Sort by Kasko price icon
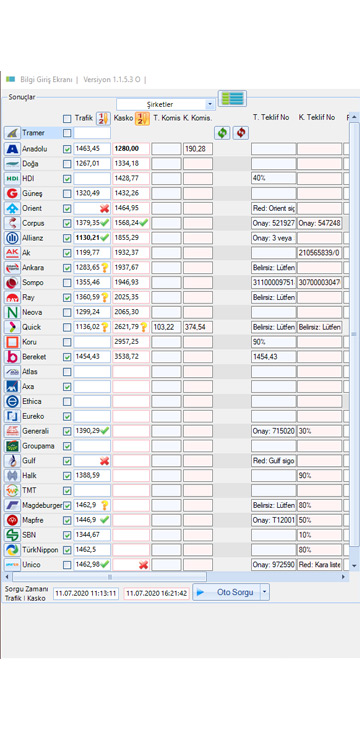The height and width of the screenshot is (748, 360). (142, 118)
